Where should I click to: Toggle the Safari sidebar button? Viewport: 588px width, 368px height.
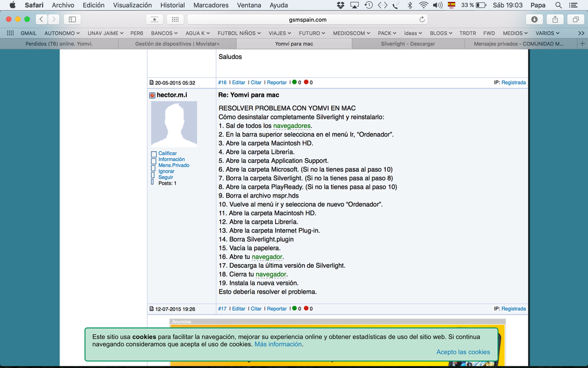(x=73, y=19)
